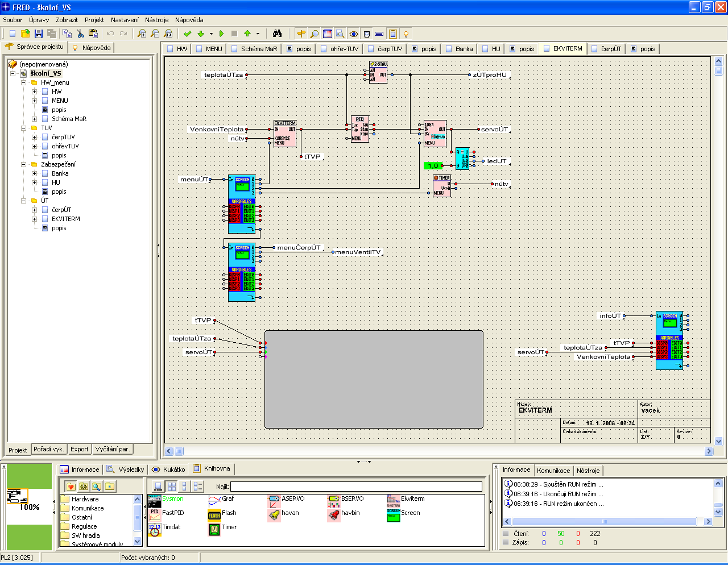Click the Cut scissors toolbar icon
This screenshot has width=728, height=565.
tap(80, 34)
